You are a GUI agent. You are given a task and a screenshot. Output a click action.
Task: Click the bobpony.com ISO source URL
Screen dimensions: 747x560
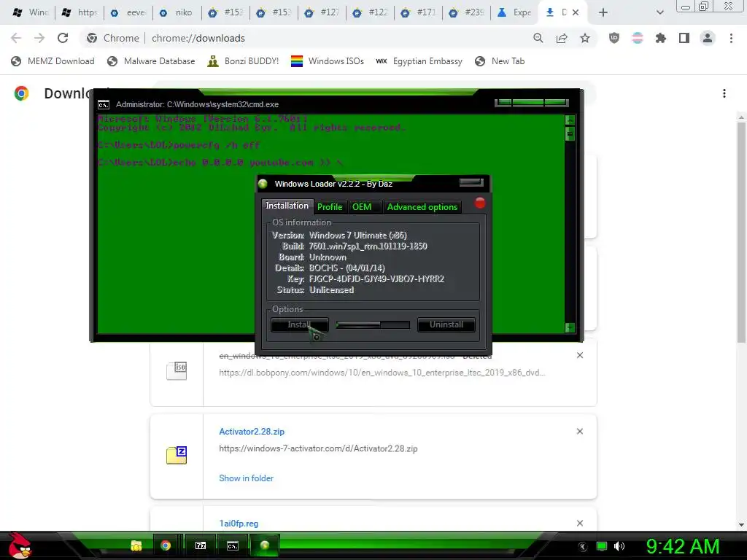pyautogui.click(x=382, y=373)
